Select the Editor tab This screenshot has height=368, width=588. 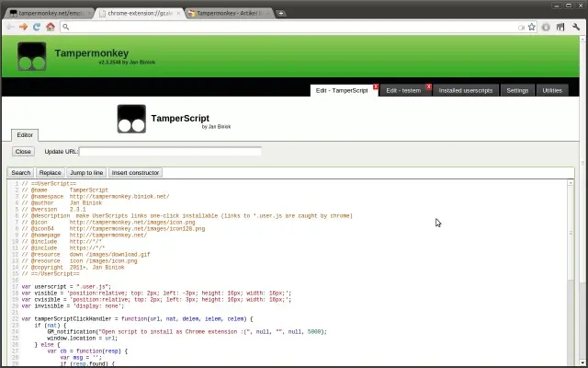point(25,135)
